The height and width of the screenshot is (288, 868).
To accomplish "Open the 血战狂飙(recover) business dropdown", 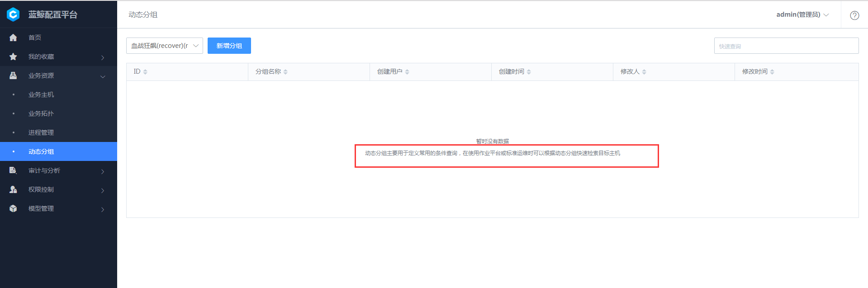I will pos(165,46).
